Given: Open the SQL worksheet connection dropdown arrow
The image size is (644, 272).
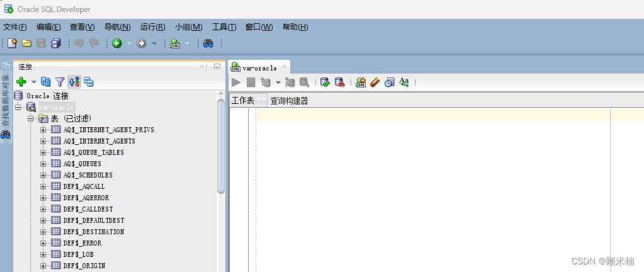Looking at the screenshot, I should (x=187, y=43).
